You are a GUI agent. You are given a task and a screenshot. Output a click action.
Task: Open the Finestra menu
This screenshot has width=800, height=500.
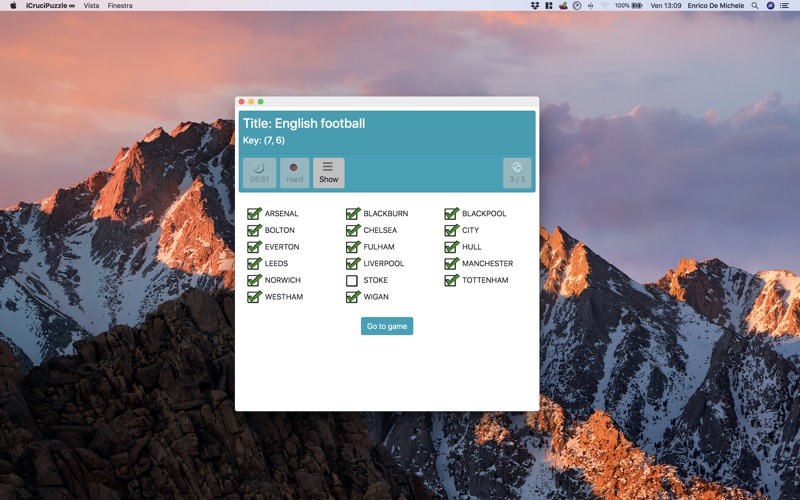(x=120, y=6)
